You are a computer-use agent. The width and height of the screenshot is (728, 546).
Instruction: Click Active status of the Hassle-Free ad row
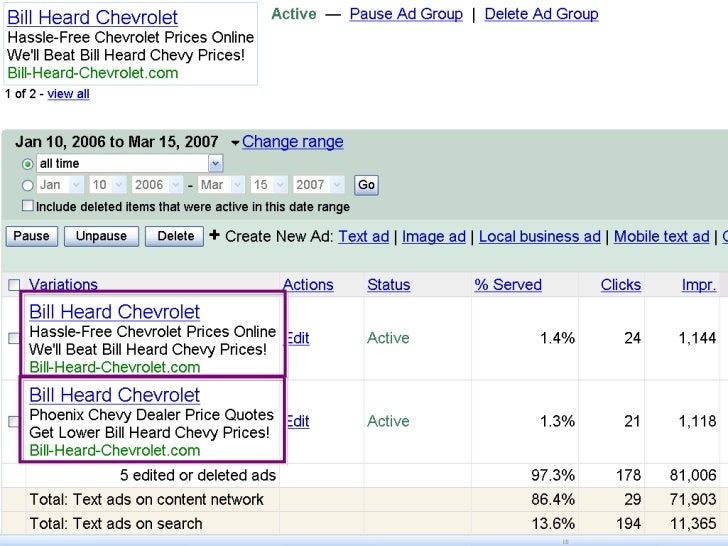pyautogui.click(x=388, y=338)
